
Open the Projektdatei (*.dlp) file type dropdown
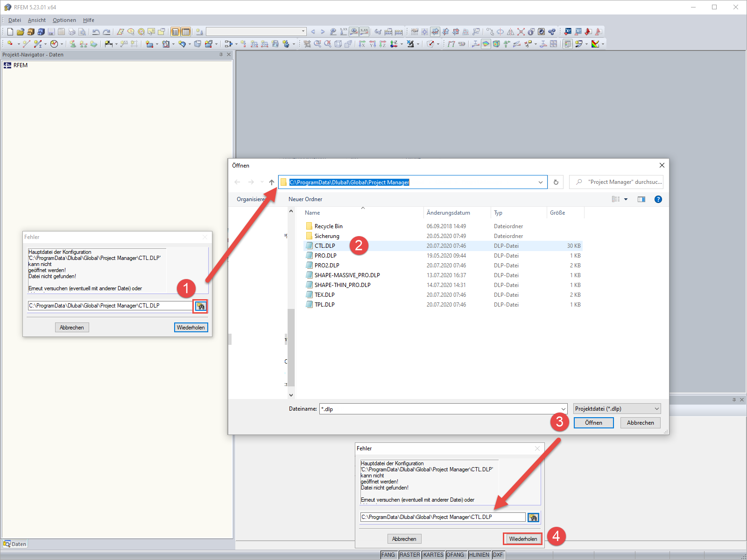pyautogui.click(x=655, y=408)
